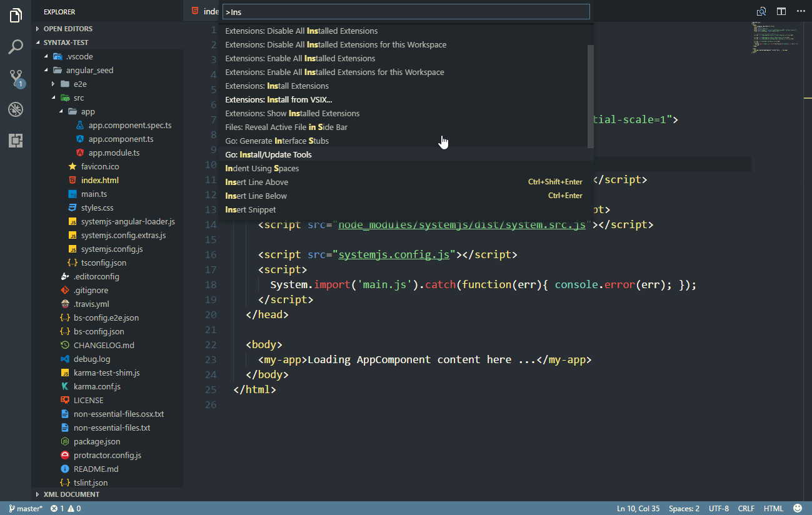
Task: Open the Extensions view in activity bar
Action: click(16, 141)
